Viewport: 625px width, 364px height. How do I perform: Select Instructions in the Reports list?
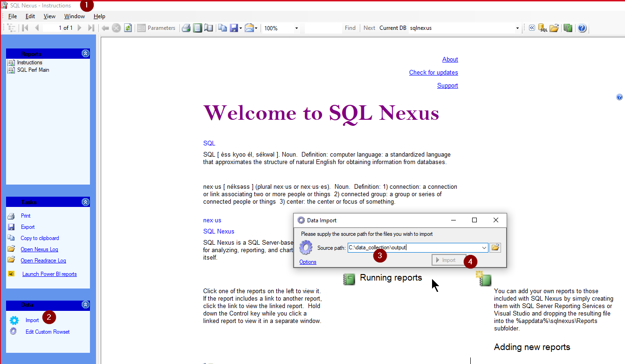(30, 62)
